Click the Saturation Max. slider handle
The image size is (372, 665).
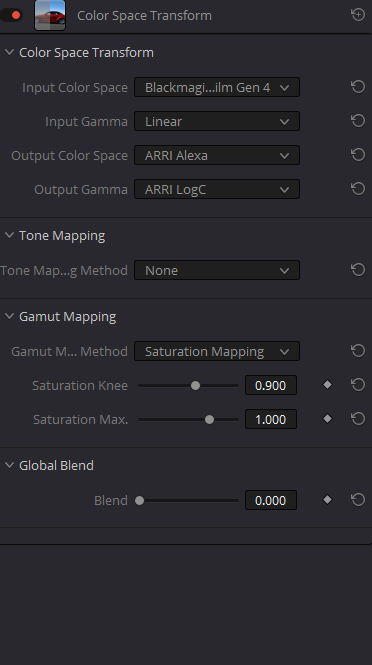pyautogui.click(x=209, y=419)
